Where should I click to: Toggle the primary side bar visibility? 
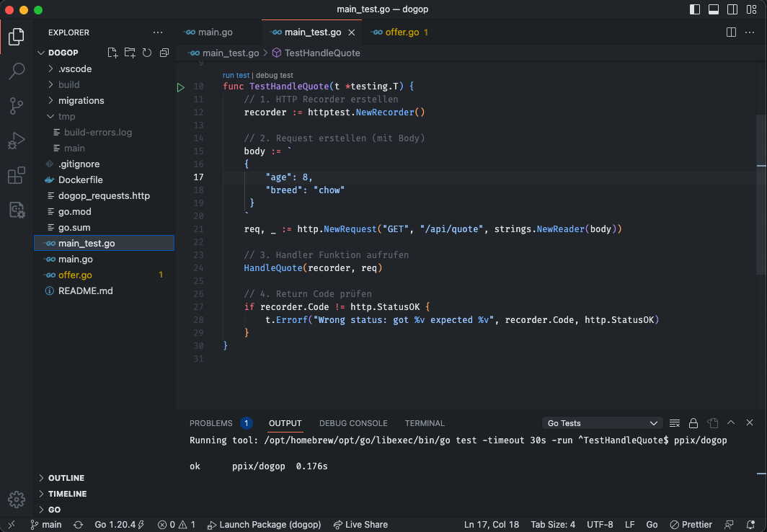[695, 9]
